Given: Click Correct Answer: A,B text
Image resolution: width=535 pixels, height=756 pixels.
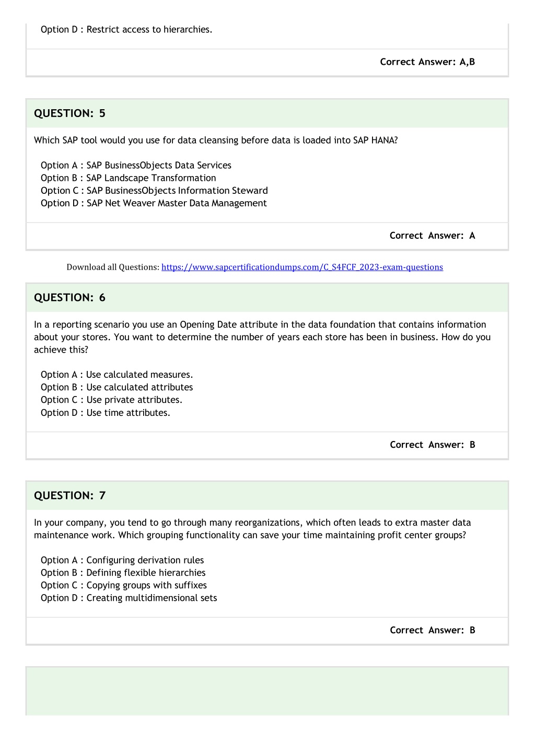Looking at the screenshot, I should click(427, 62).
